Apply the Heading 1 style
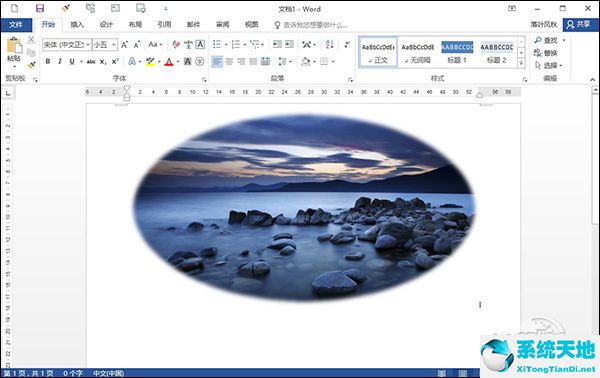This screenshot has width=600, height=378. click(x=457, y=52)
